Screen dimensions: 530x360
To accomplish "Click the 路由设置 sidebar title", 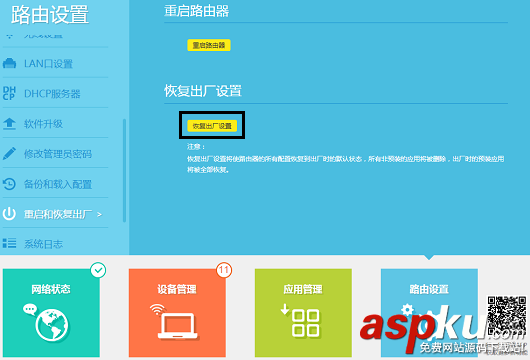I will 50,15.
